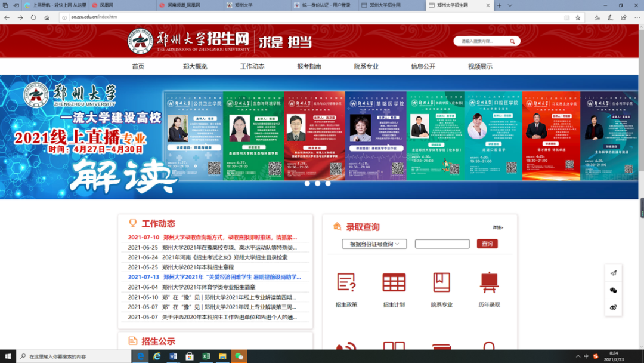
Task: Click the WeChat icon in side panel
Action: point(613,290)
